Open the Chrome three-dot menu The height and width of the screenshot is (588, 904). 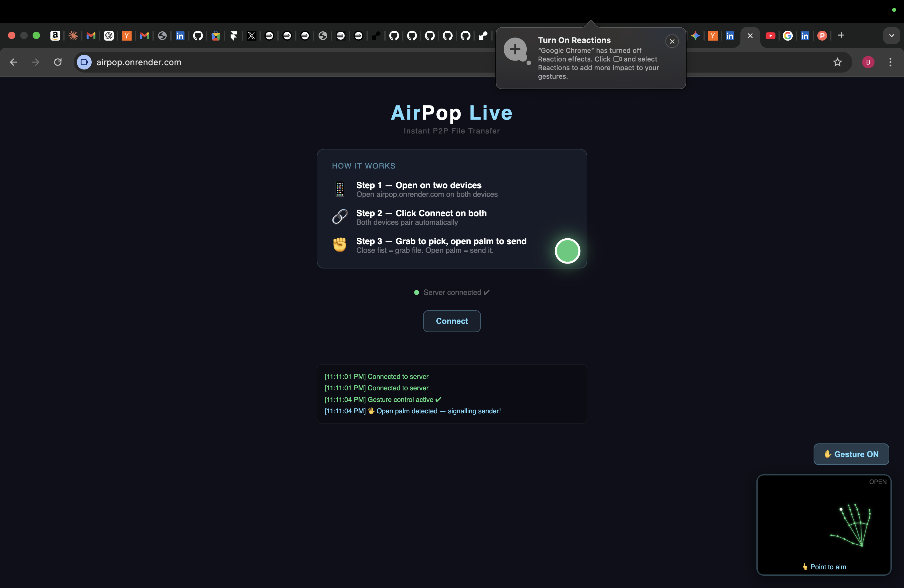(x=891, y=62)
